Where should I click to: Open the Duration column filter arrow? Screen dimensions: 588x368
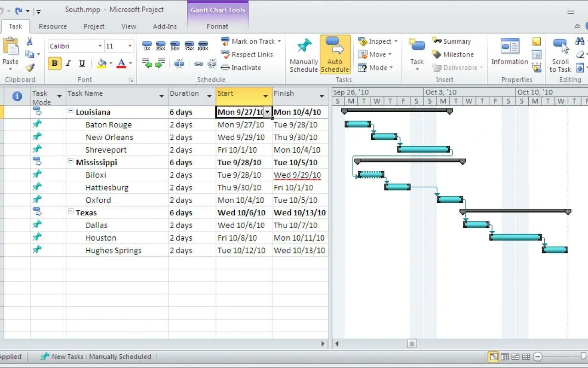[x=209, y=96]
